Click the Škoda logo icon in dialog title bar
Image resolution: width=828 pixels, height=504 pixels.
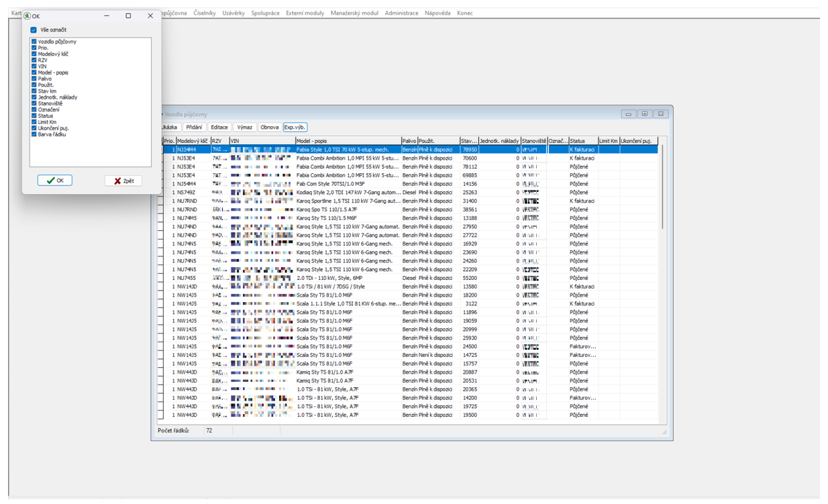pyautogui.click(x=27, y=15)
